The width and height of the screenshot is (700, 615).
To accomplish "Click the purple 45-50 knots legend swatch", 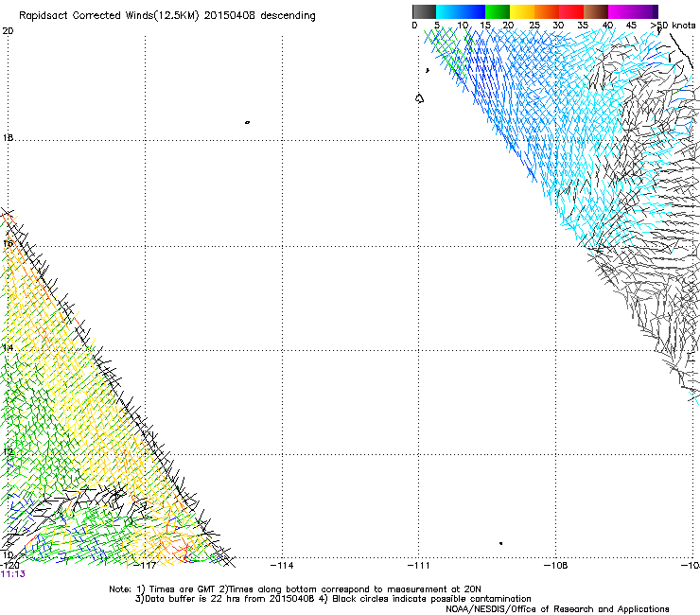I will (645, 11).
